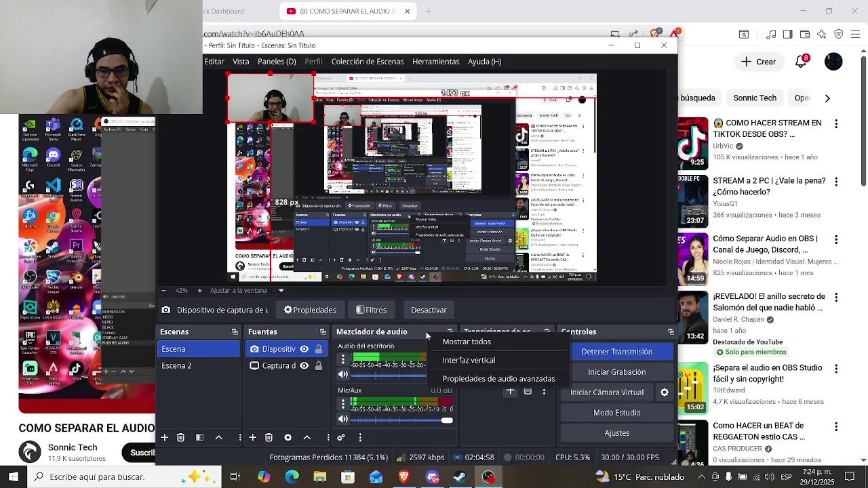Image resolution: width=868 pixels, height=488 pixels.
Task: Toggle lock on Captura source
Action: (318, 366)
